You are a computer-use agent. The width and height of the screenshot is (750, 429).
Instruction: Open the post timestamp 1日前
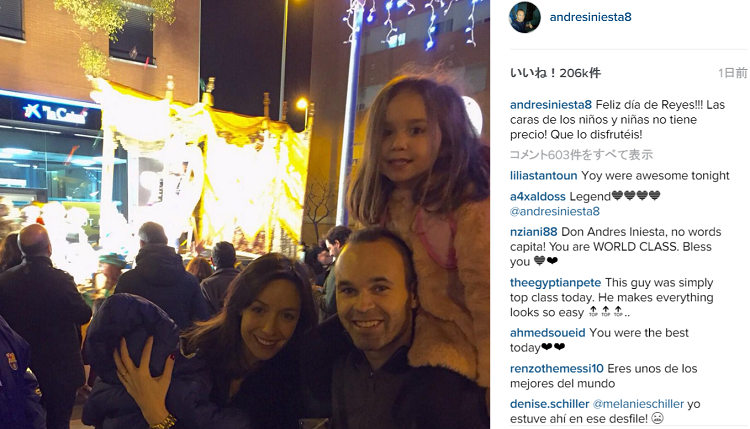click(x=732, y=73)
